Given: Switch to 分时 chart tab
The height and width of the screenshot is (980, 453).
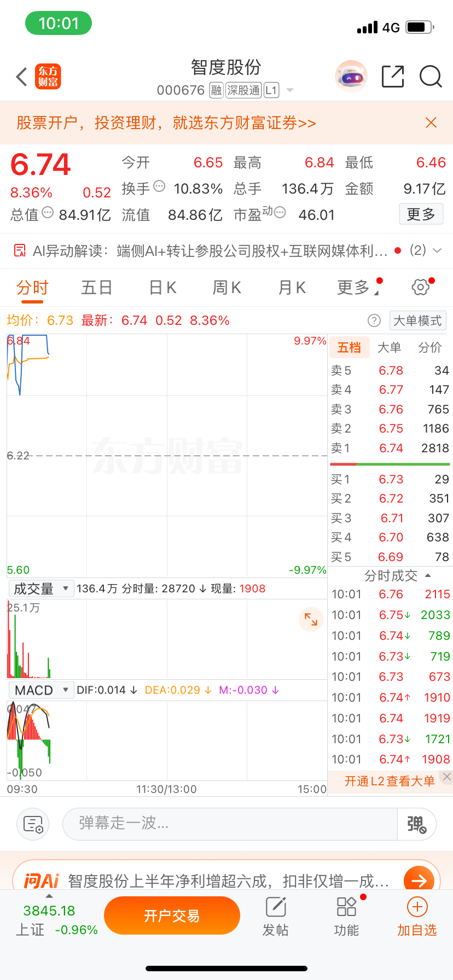Looking at the screenshot, I should tap(32, 288).
